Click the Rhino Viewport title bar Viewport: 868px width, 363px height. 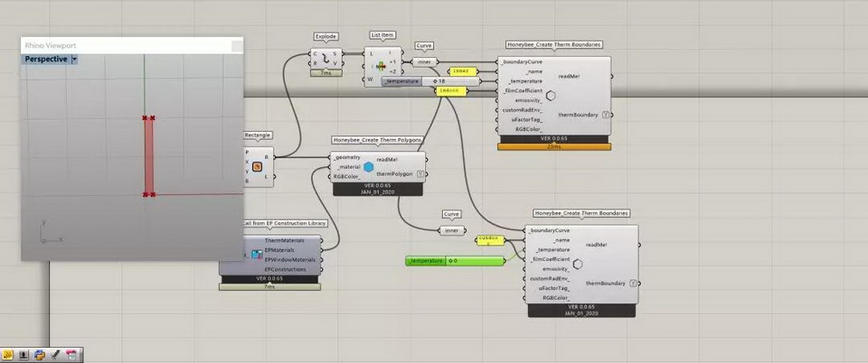[x=127, y=45]
